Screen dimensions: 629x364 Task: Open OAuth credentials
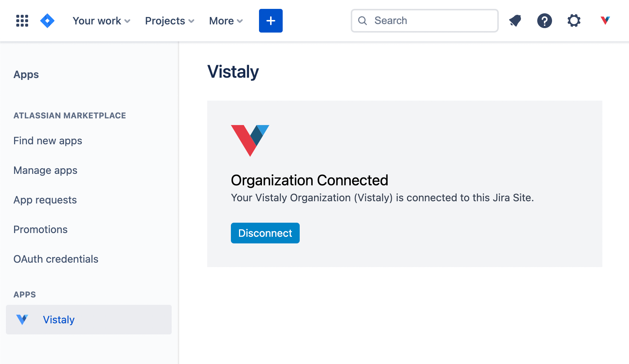click(x=56, y=259)
